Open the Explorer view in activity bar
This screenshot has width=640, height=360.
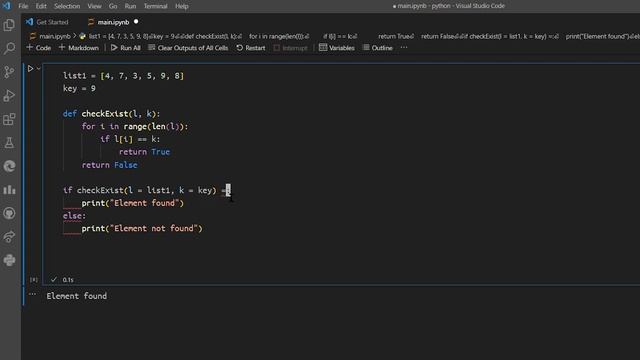pyautogui.click(x=9, y=25)
